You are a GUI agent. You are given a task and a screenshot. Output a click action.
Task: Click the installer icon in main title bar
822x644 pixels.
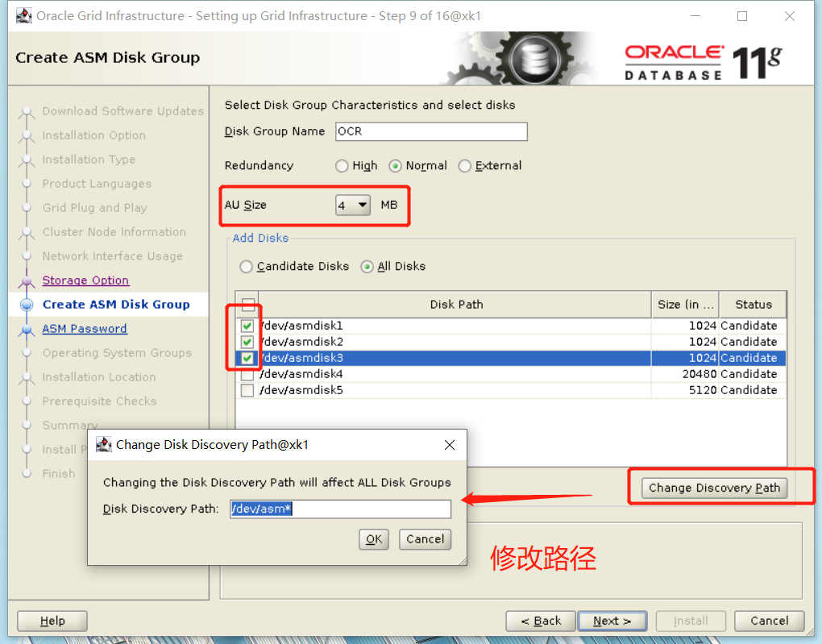coord(23,16)
